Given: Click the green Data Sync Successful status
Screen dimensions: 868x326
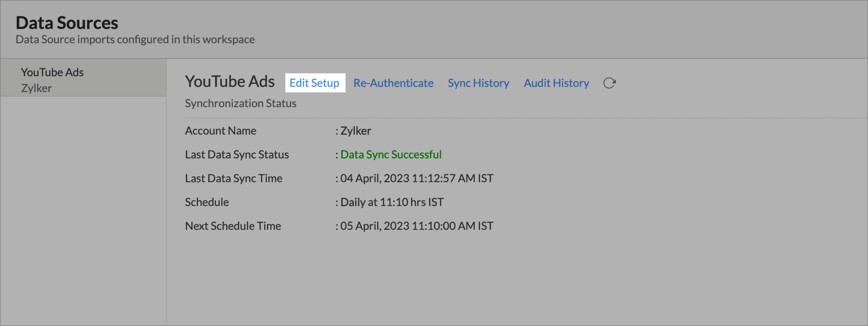Looking at the screenshot, I should click(391, 155).
